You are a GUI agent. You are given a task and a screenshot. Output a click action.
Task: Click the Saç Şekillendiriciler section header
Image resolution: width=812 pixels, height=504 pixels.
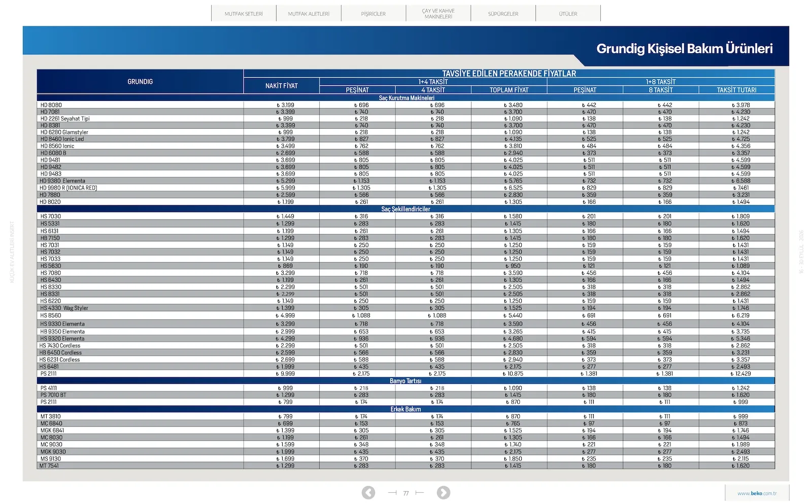point(406,209)
